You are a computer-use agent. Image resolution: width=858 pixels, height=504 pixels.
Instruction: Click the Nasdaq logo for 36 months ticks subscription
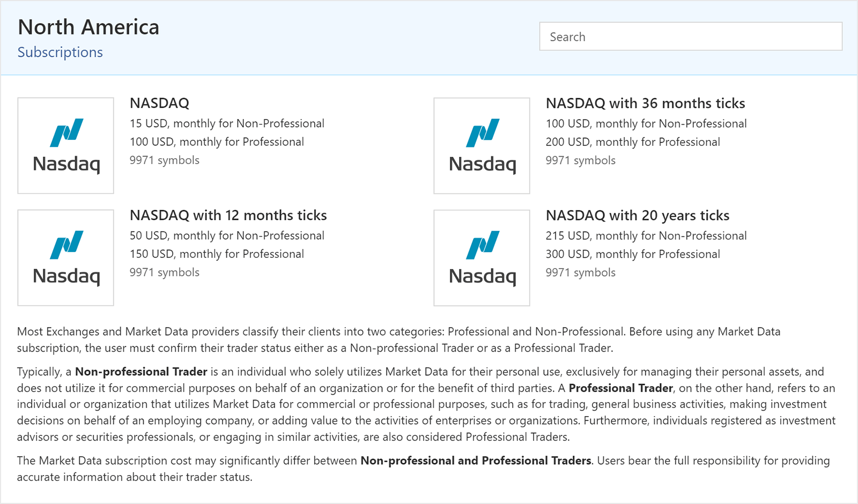click(x=481, y=145)
